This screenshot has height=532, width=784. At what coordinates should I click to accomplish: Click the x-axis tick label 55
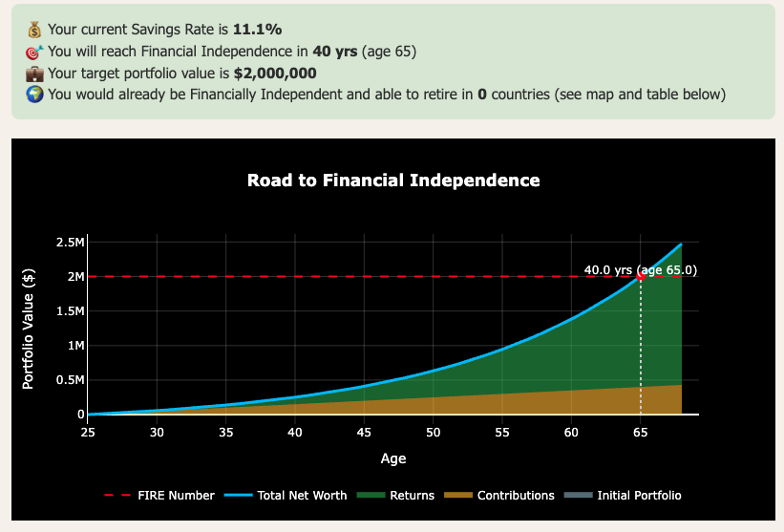[502, 433]
